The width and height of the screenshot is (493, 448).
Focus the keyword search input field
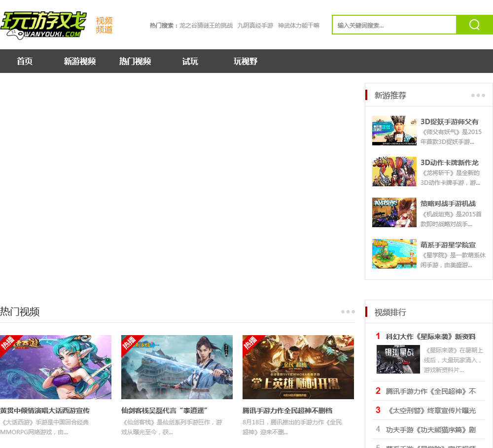pyautogui.click(x=394, y=25)
